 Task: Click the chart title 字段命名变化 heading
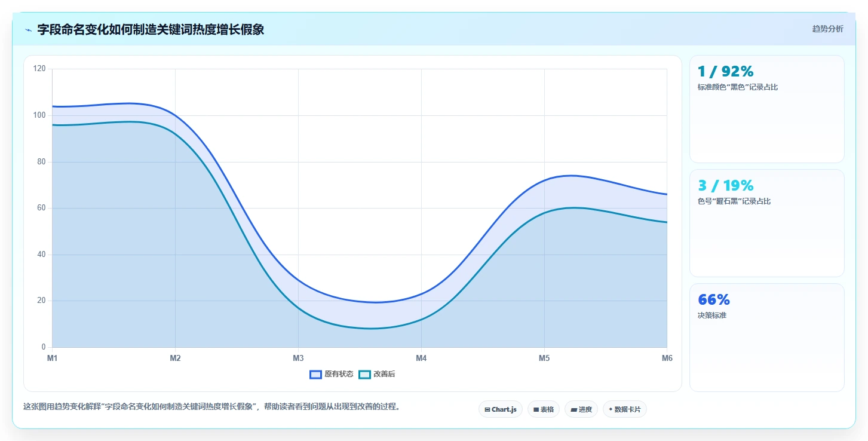[151, 29]
